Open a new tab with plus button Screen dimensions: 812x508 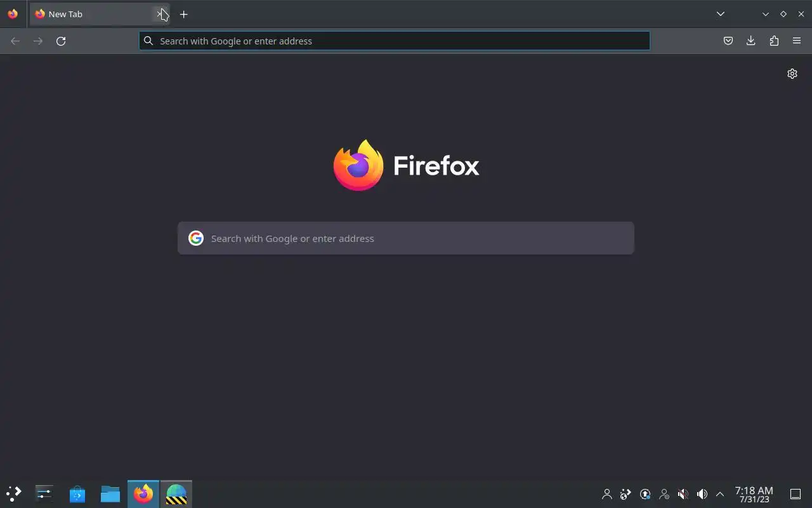184,14
